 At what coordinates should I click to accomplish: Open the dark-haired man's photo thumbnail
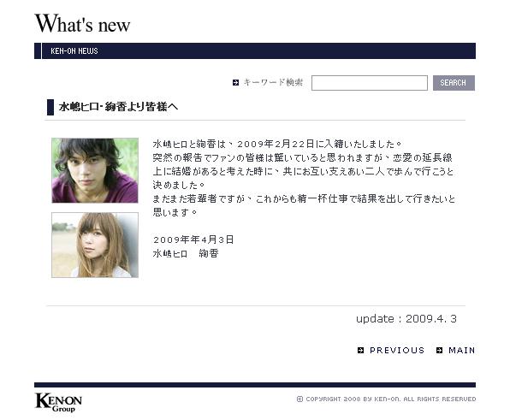(95, 170)
